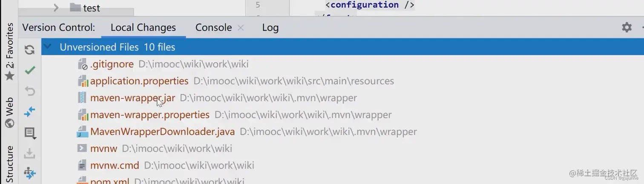This screenshot has width=644, height=184.
Task: Select application.properties file
Action: click(139, 81)
